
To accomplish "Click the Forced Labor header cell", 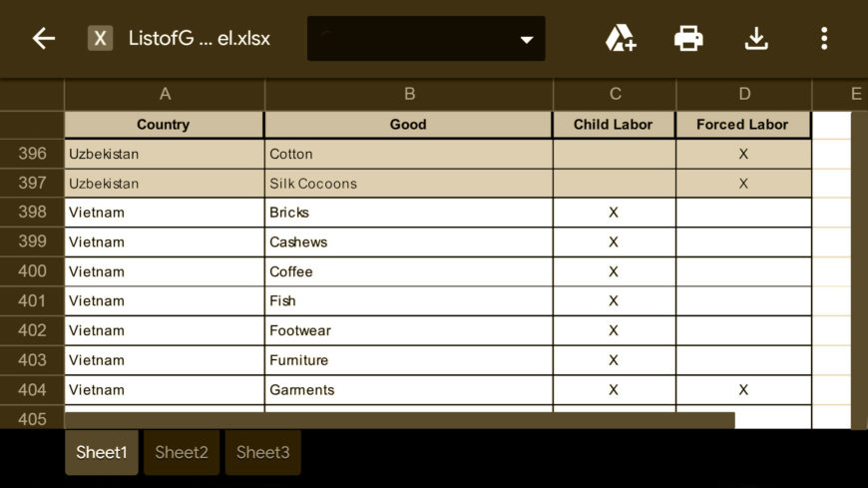I will click(743, 125).
